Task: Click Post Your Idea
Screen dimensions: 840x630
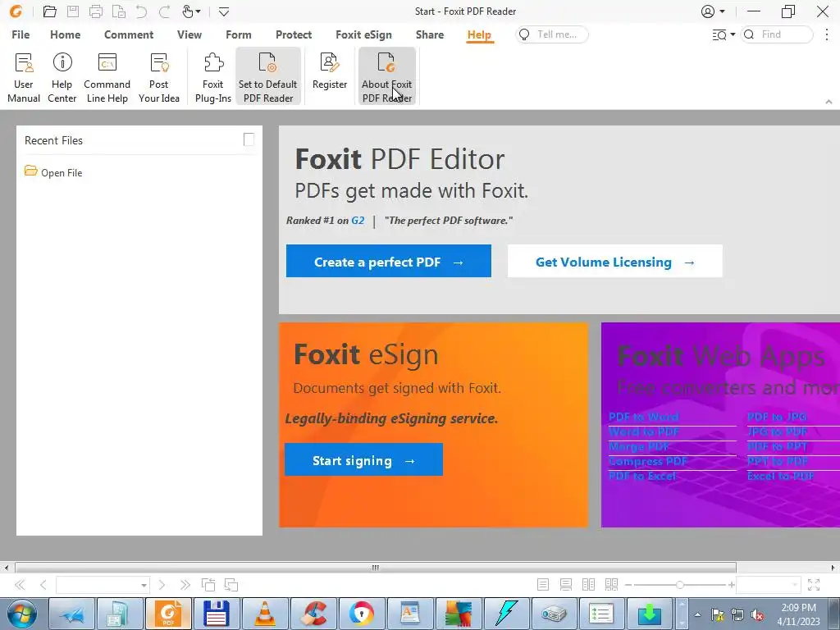Action: click(x=159, y=76)
